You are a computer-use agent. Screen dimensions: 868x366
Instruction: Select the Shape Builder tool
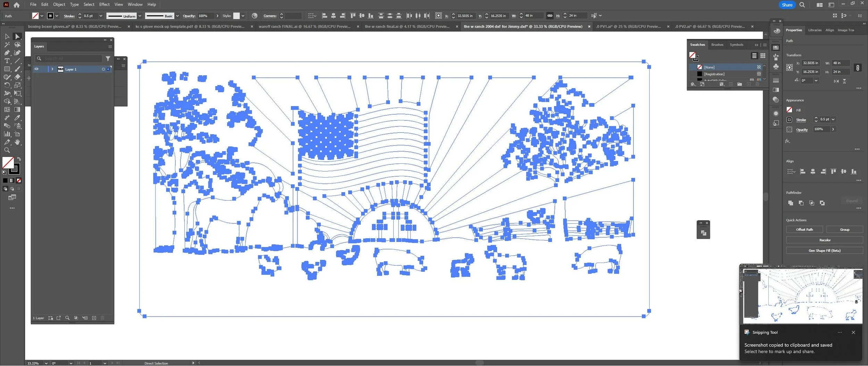pyautogui.click(x=7, y=101)
